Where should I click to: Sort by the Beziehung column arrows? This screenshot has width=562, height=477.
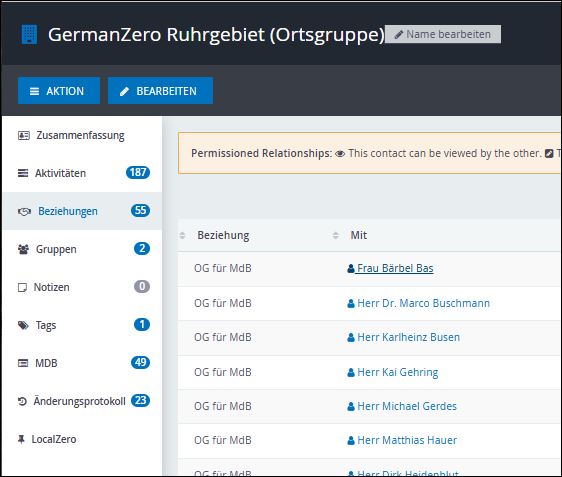182,235
